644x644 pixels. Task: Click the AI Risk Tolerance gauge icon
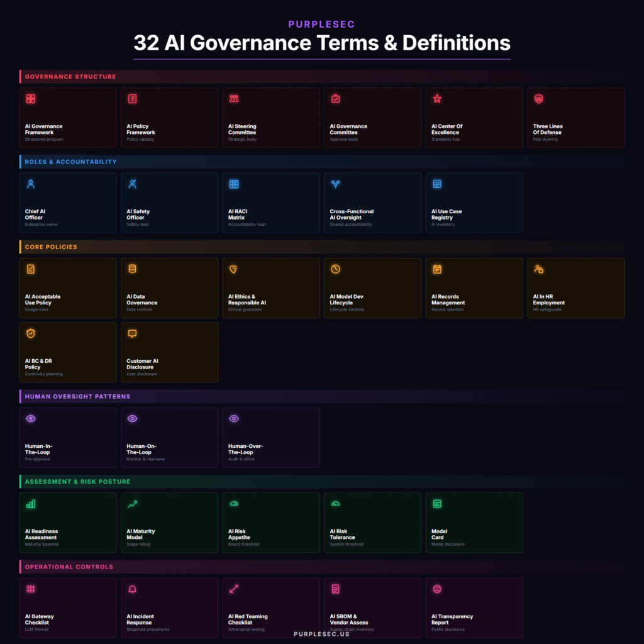(336, 504)
